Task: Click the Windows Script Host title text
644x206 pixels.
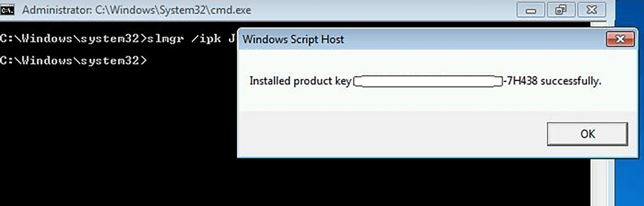Action: [x=293, y=40]
